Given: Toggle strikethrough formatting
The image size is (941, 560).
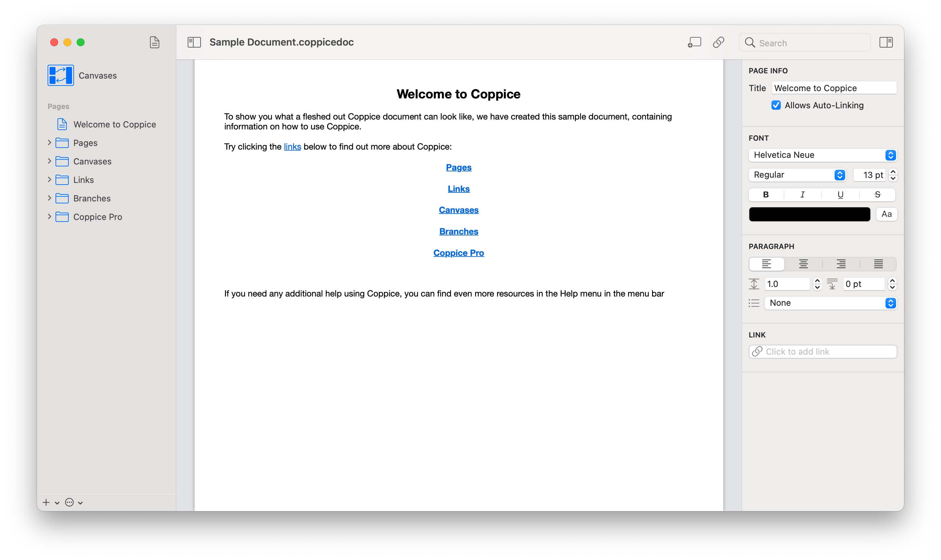Looking at the screenshot, I should (877, 195).
